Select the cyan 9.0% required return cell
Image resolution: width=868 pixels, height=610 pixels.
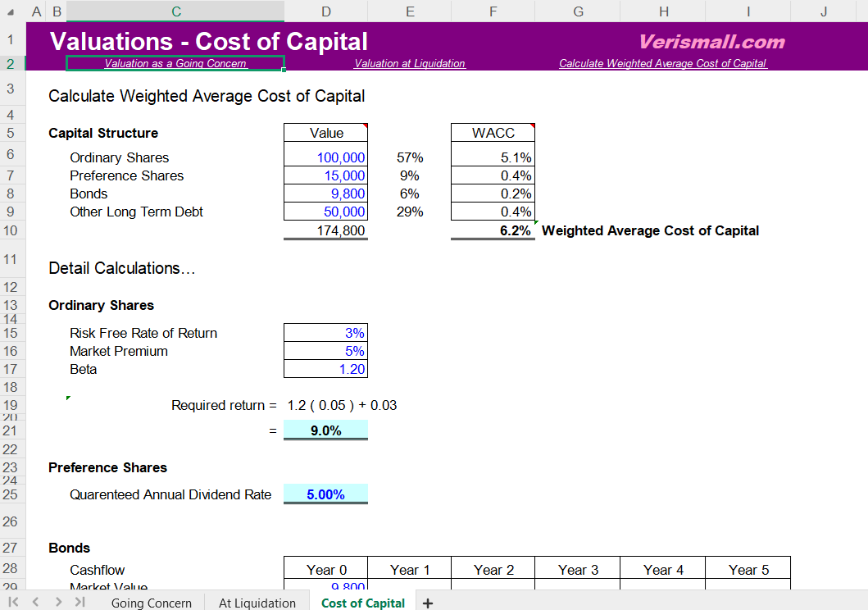click(x=325, y=430)
